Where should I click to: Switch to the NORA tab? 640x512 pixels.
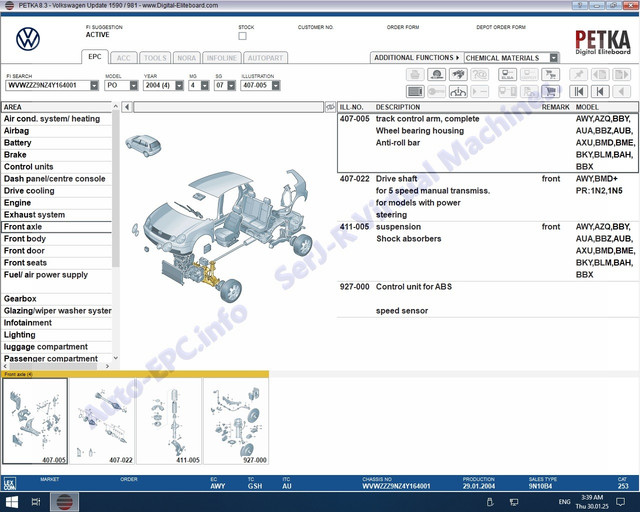pos(187,58)
